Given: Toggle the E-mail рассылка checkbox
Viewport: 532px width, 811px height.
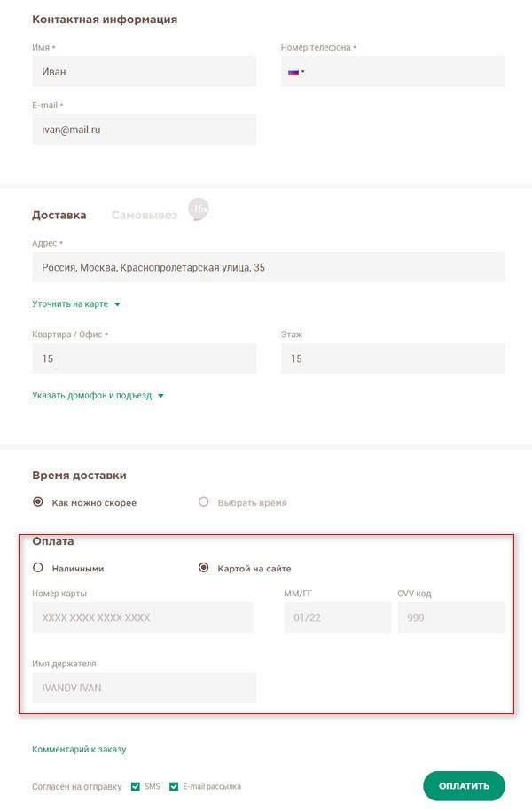Looking at the screenshot, I should [x=174, y=786].
